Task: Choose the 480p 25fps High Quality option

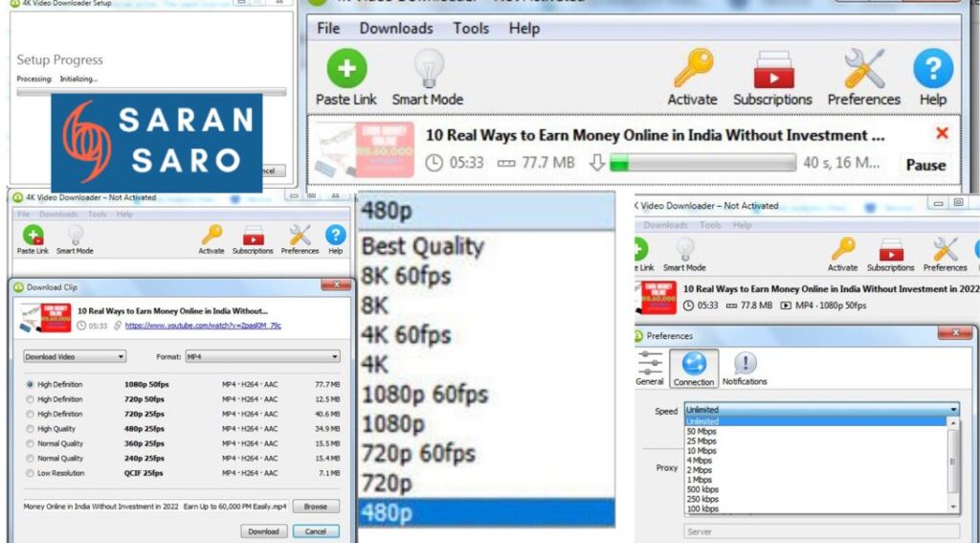Action: click(31, 429)
